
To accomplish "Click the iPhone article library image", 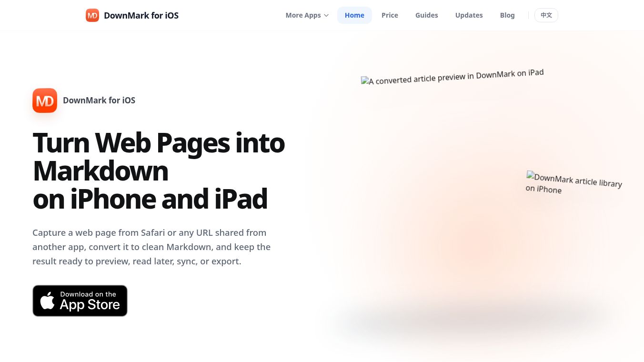I will pyautogui.click(x=574, y=183).
